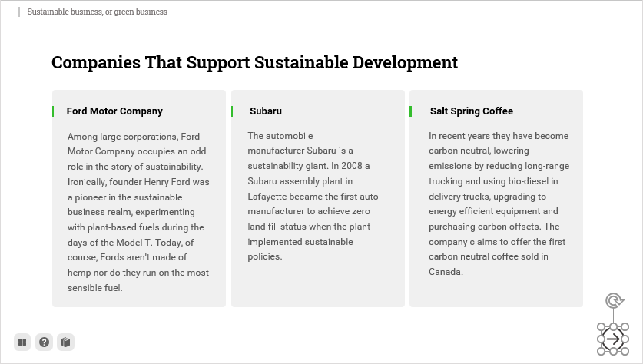The image size is (643, 364).
Task: Select the top-middle resize handle of arrow shape
Action: 613,326
